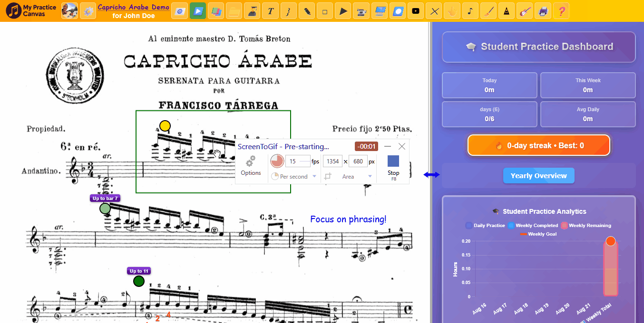This screenshot has width=644, height=323.
Task: Click the Caprichο Arabe Demo title link
Action: pyautogui.click(x=133, y=7)
